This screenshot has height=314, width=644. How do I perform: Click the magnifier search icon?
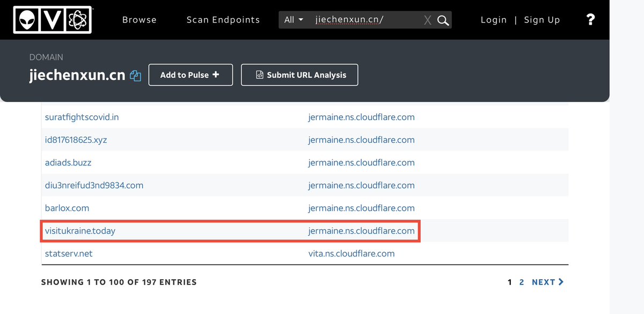click(x=443, y=20)
